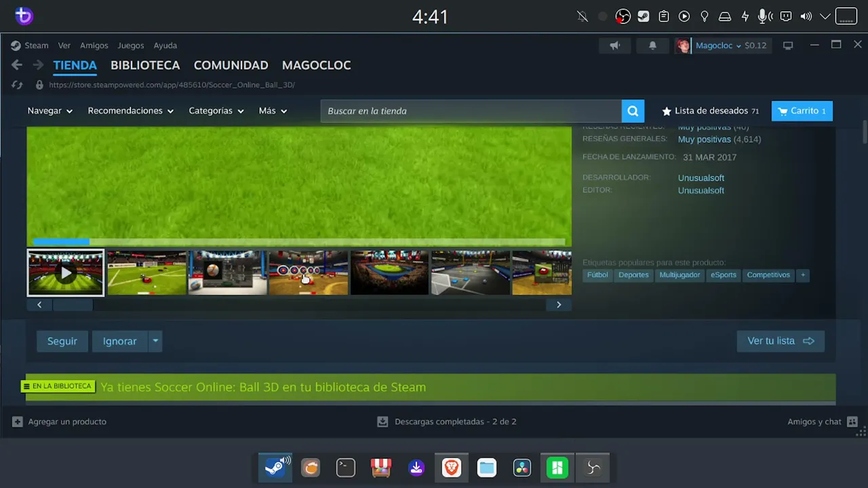The height and width of the screenshot is (488, 868).
Task: Expand the Más dropdown
Action: [273, 111]
